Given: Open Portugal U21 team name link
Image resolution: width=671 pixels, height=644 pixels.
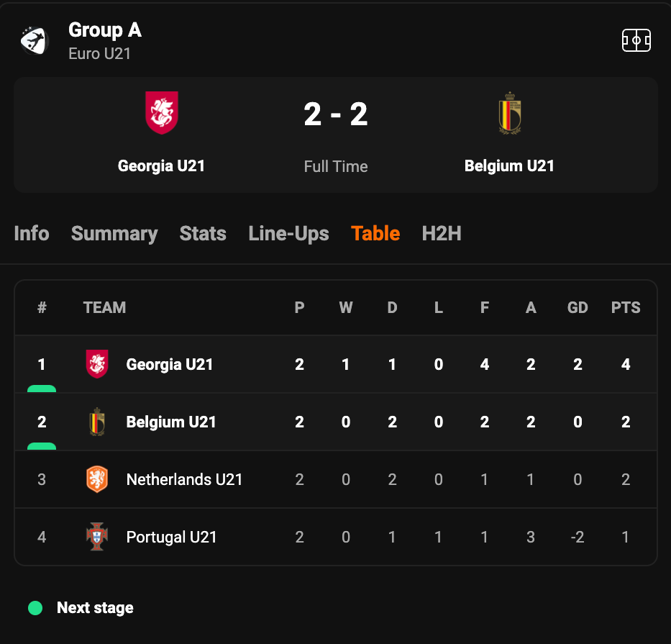Looking at the screenshot, I should pyautogui.click(x=172, y=537).
